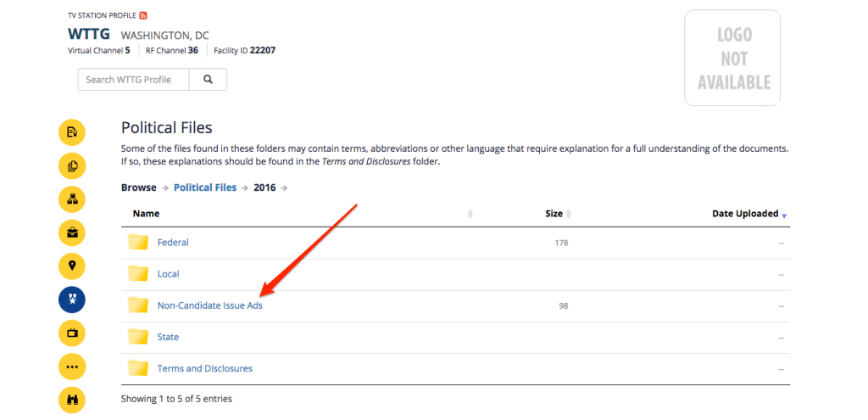Click the television sidebar icon

click(x=72, y=332)
